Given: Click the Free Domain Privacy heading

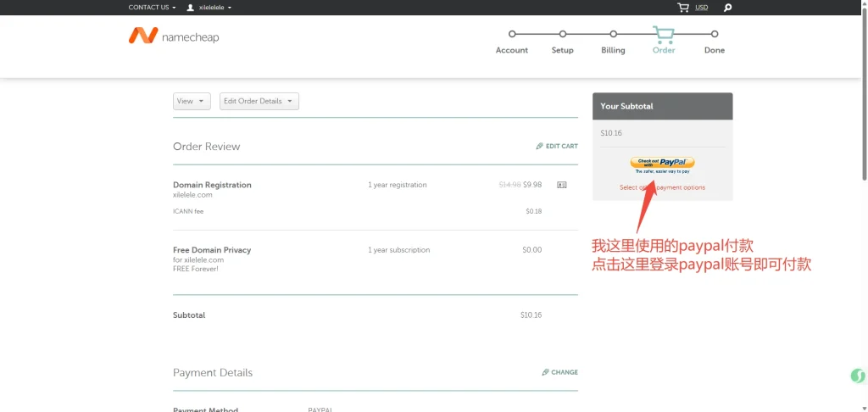Looking at the screenshot, I should pyautogui.click(x=212, y=250).
